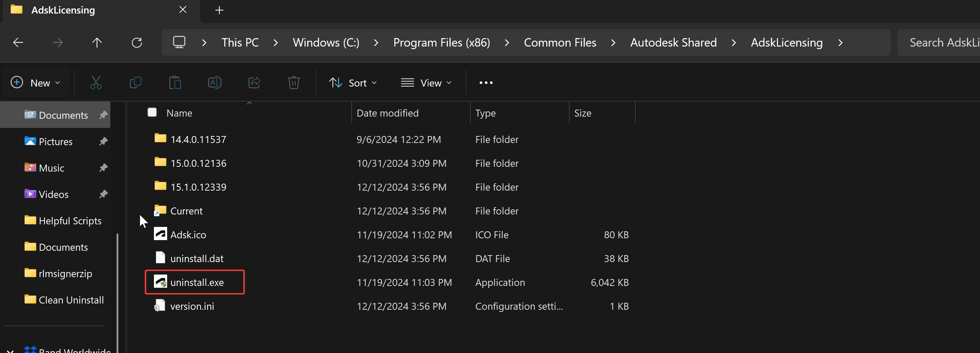
Task: Expand chevron after AdskLicensing breadcrumb
Action: [840, 43]
